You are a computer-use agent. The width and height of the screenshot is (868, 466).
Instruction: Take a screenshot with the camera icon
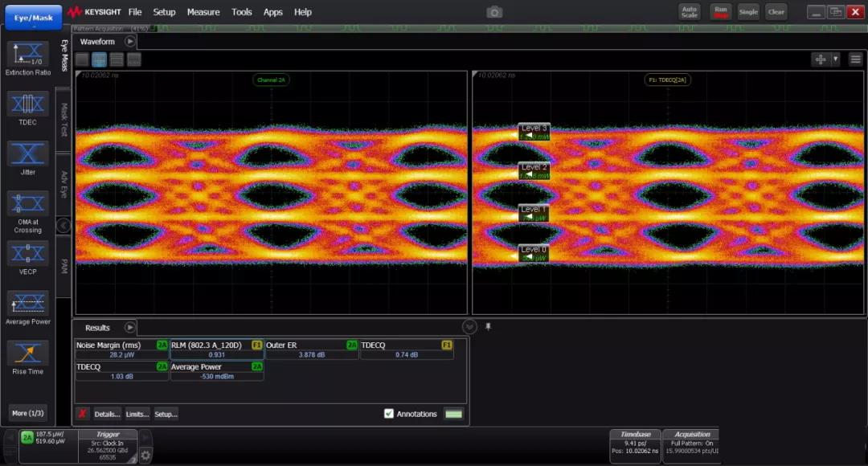(494, 12)
